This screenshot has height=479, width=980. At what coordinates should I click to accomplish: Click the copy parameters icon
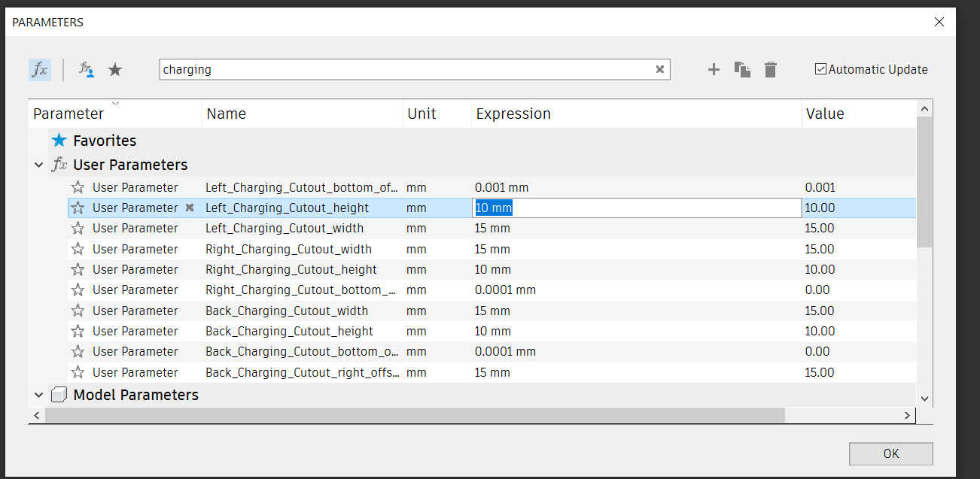point(742,70)
